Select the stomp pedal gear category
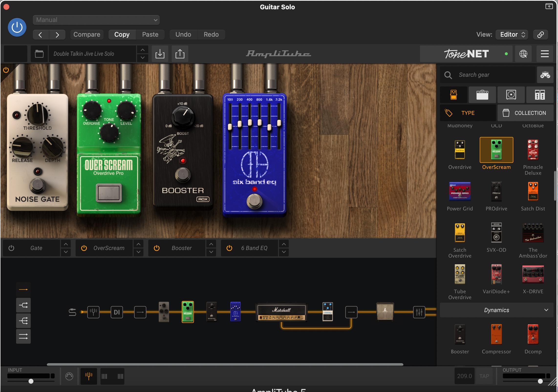 pyautogui.click(x=454, y=95)
